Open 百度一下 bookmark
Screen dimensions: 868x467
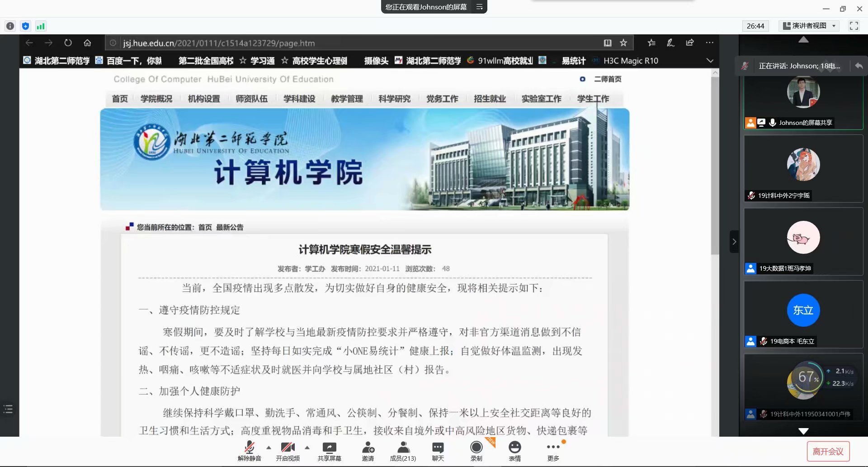point(129,61)
